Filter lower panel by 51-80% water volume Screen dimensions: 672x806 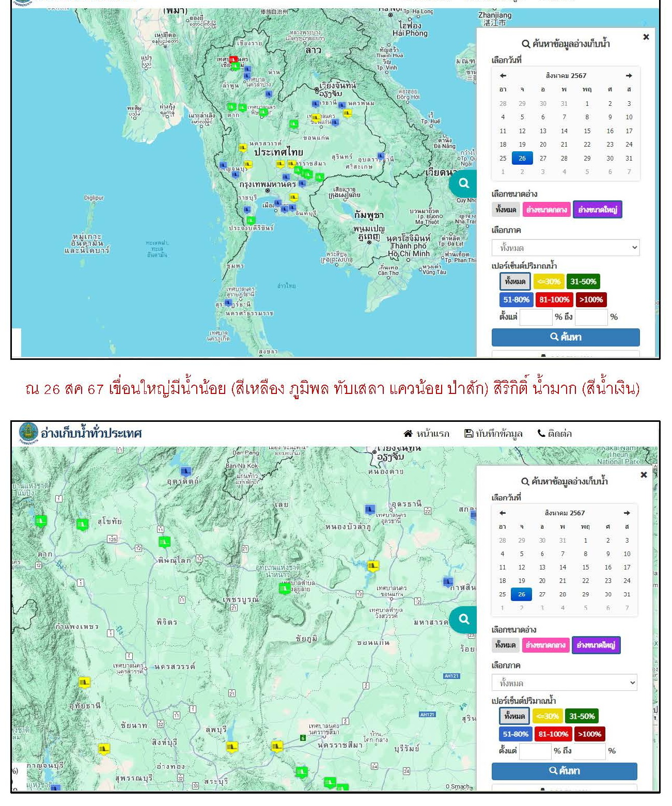tap(515, 734)
